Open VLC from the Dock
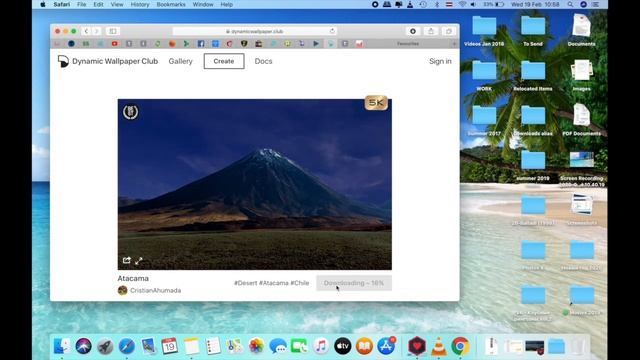 click(x=439, y=346)
